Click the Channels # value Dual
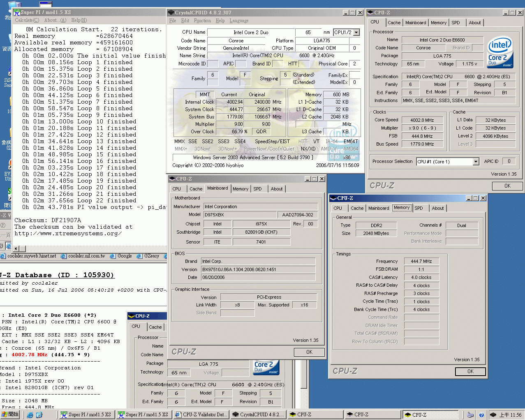Image resolution: width=525 pixels, height=420 pixels. click(462, 225)
